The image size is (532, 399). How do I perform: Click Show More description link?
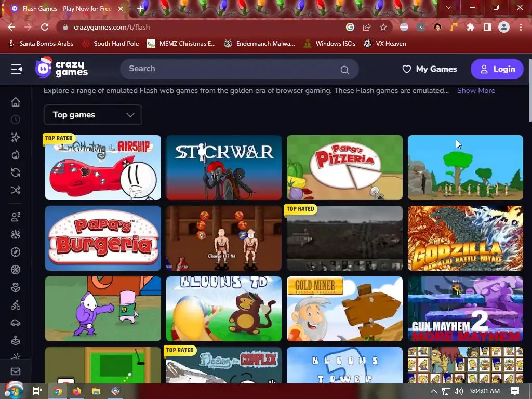pos(476,90)
